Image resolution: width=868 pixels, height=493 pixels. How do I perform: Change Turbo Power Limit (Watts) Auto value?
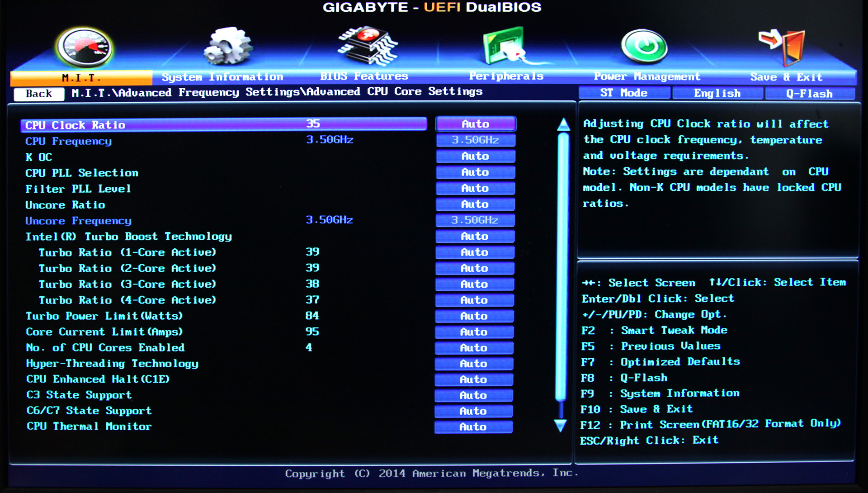tap(474, 316)
